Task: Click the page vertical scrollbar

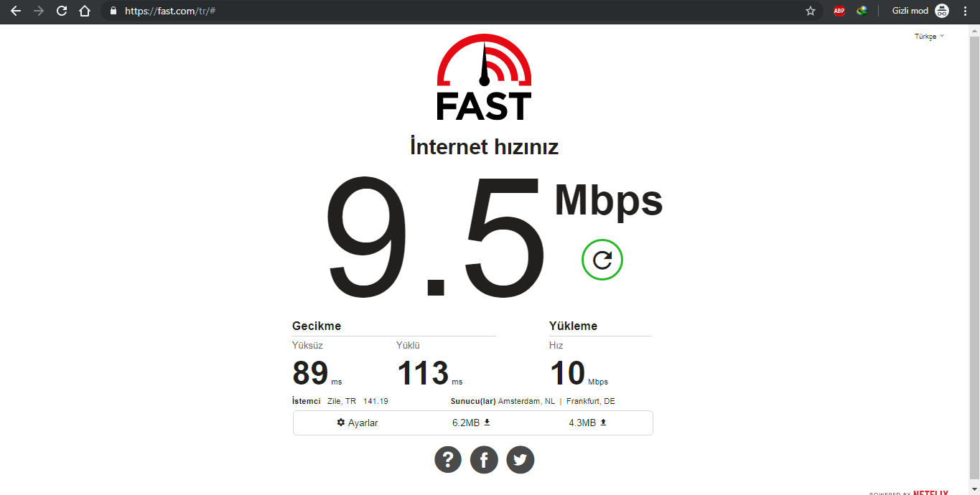Action: tap(974, 258)
